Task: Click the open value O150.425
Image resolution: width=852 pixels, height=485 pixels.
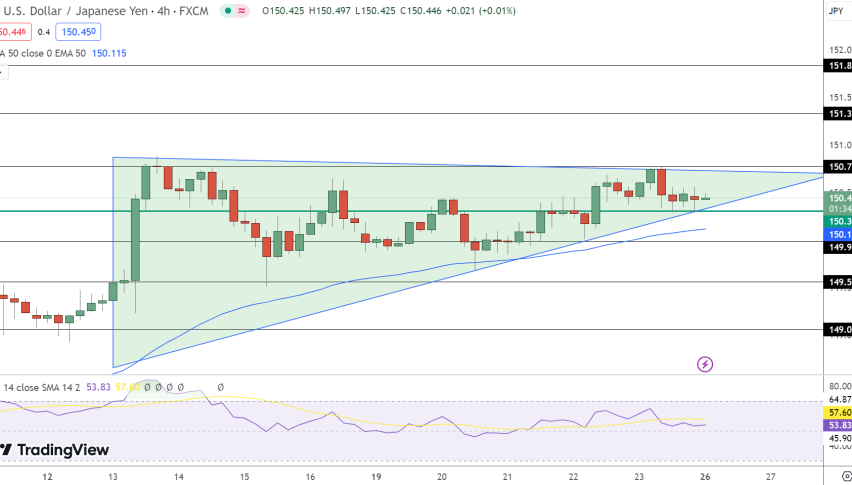Action: point(284,11)
